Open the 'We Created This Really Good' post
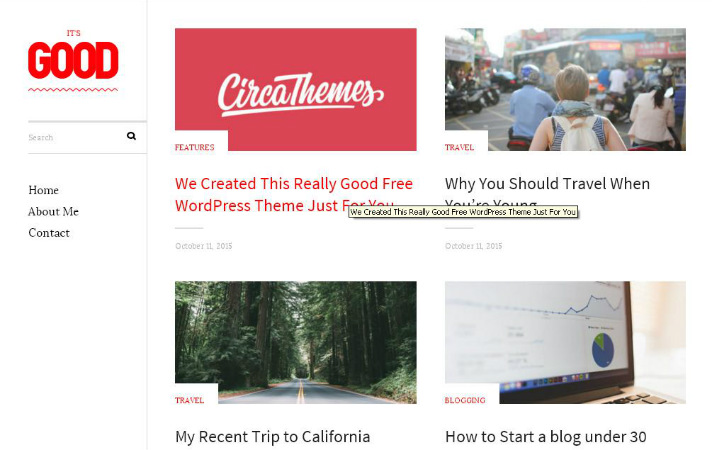This screenshot has height=450, width=712. pos(294,194)
